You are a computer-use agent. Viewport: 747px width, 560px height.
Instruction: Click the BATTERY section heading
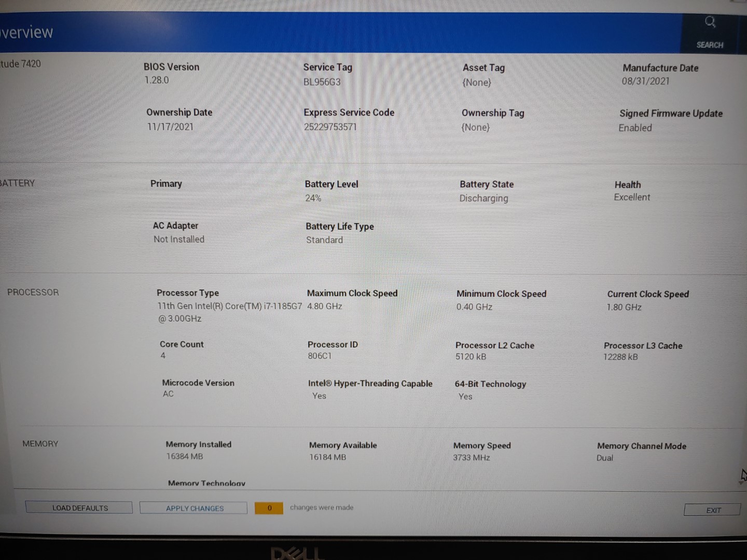point(17,183)
